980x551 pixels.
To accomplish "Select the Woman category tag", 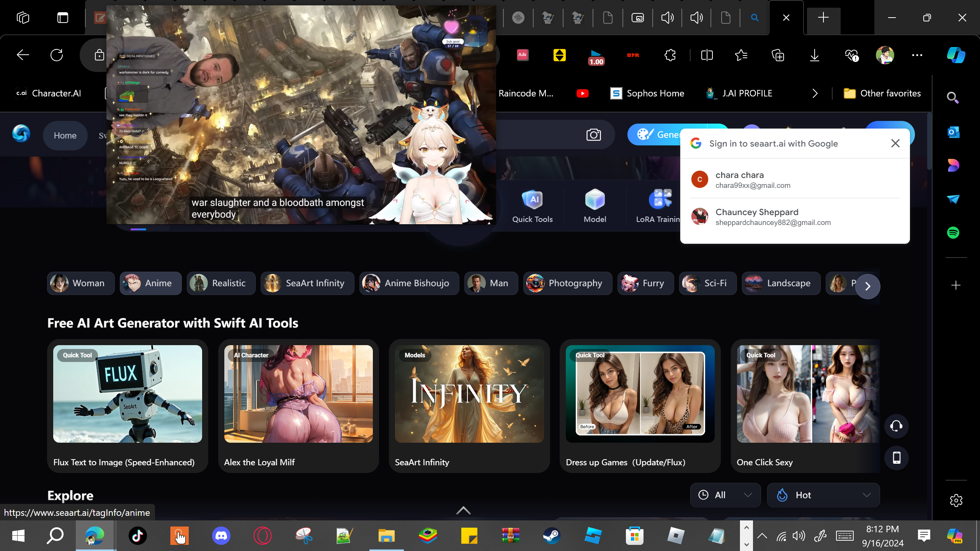I will 81,283.
